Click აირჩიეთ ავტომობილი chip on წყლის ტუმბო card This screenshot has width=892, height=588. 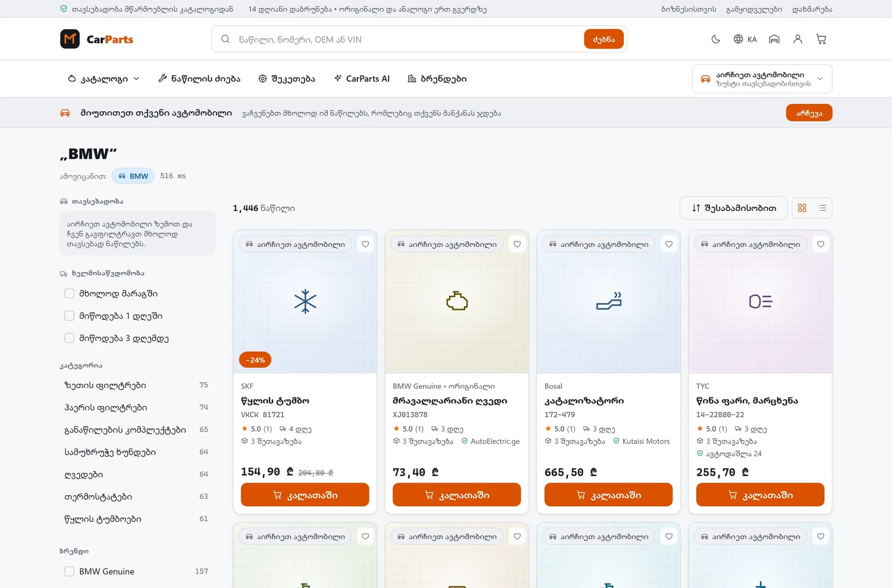[x=296, y=244]
